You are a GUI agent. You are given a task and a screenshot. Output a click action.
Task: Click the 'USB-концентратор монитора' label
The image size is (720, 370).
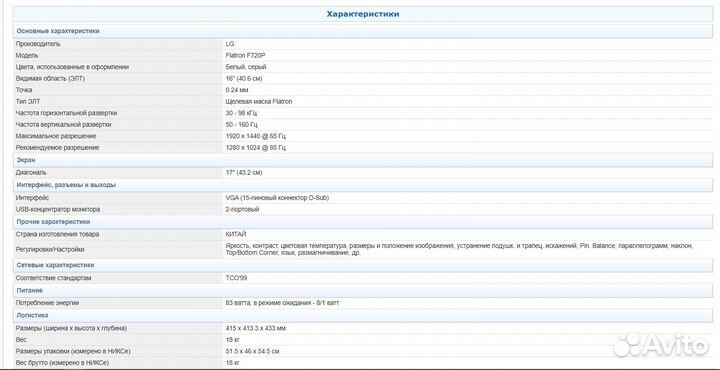coord(58,209)
